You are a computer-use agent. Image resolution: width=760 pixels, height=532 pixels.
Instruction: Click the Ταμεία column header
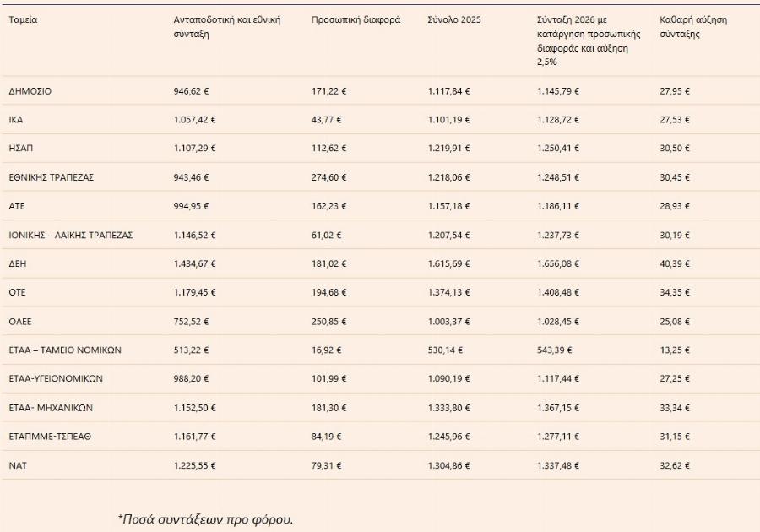[x=23, y=19]
